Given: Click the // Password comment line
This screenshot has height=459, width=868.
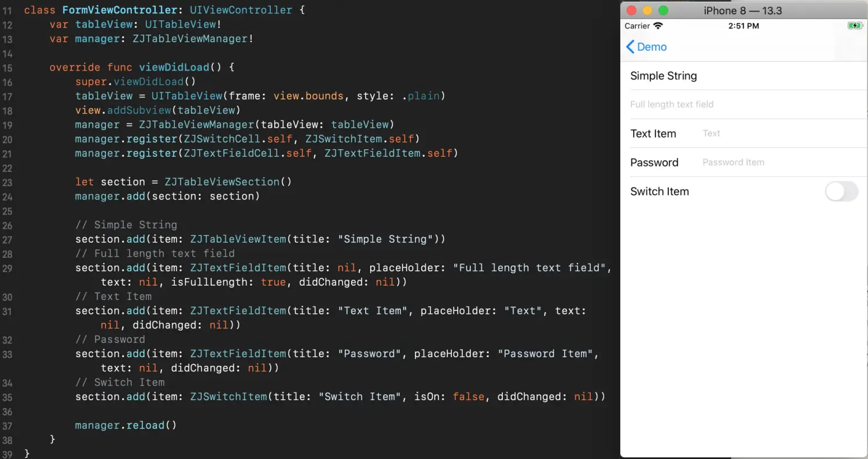Looking at the screenshot, I should [110, 339].
